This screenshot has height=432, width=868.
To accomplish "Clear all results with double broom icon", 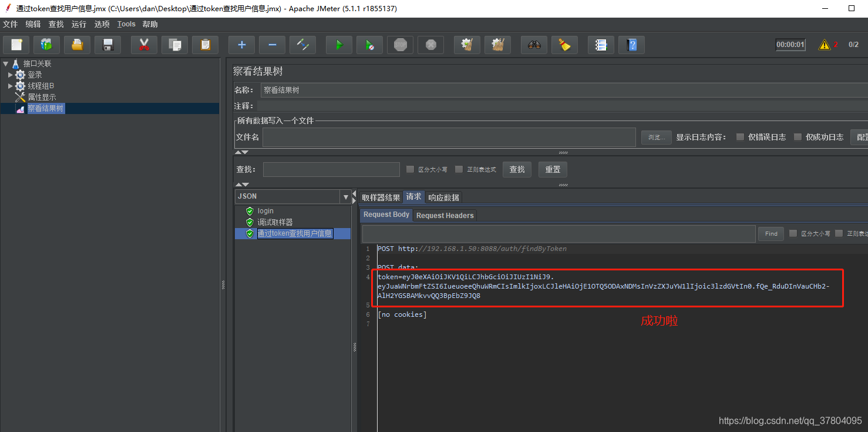I will [497, 45].
